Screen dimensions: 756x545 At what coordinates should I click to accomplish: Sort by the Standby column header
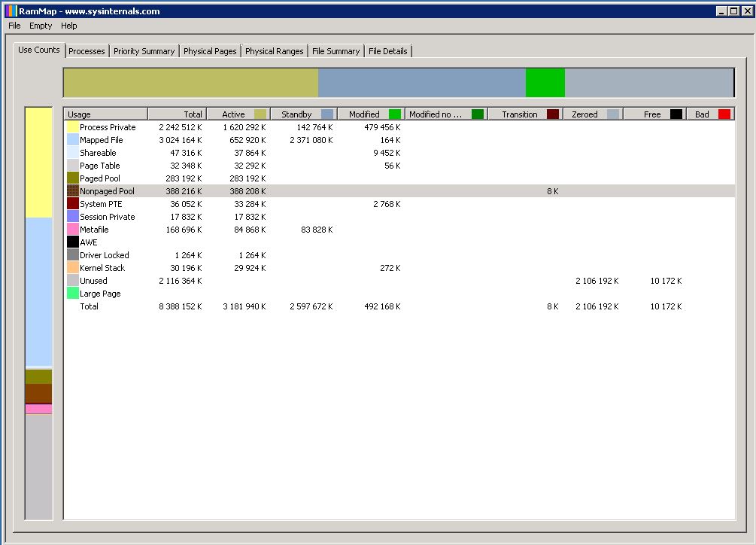tap(296, 114)
